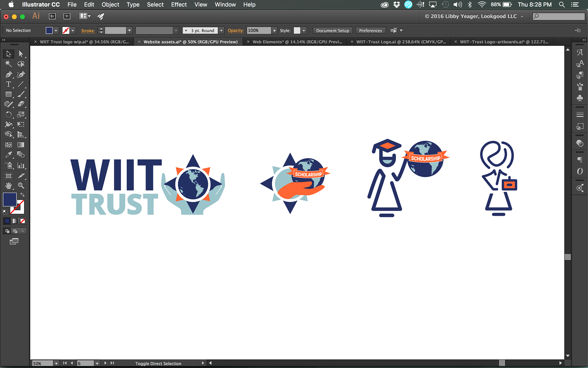The image size is (588, 368).
Task: Switch to Web Elements document tab
Action: point(297,42)
